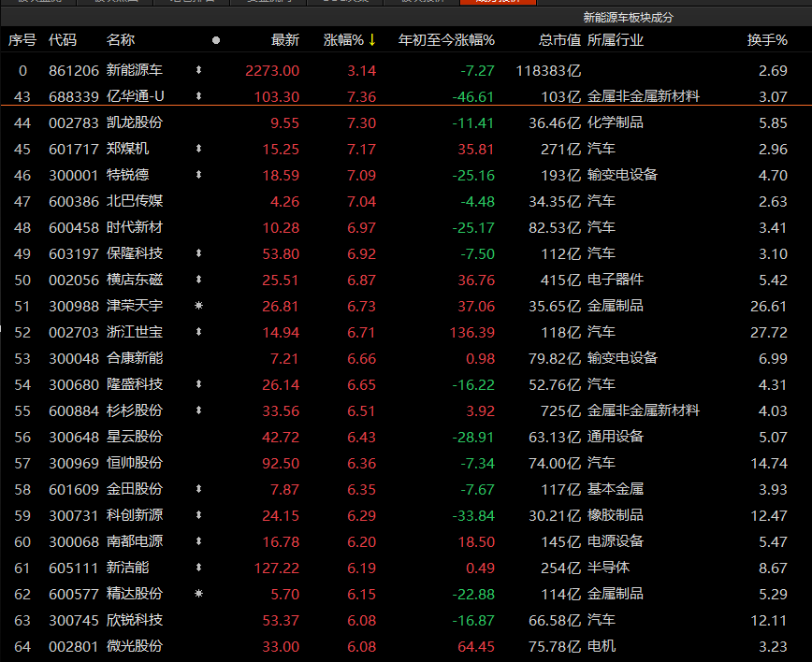812x662 pixels.
Task: Click the round dot column header icon
Action: (216, 40)
